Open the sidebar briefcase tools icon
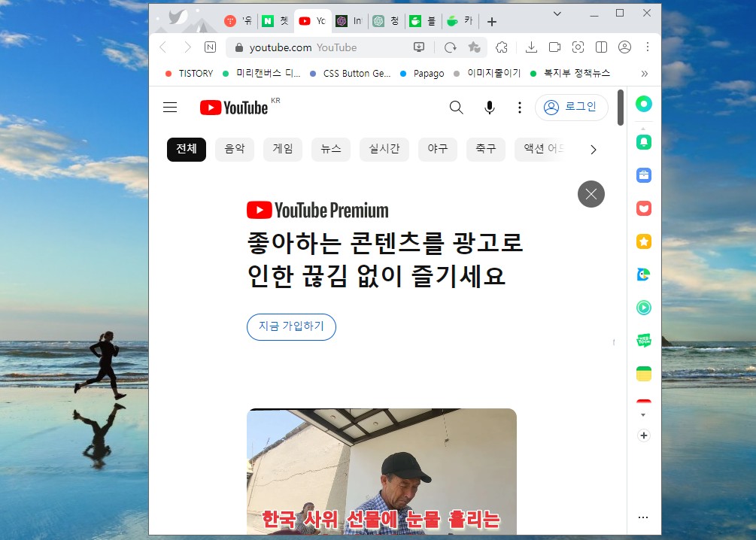The height and width of the screenshot is (540, 756). coord(644,175)
